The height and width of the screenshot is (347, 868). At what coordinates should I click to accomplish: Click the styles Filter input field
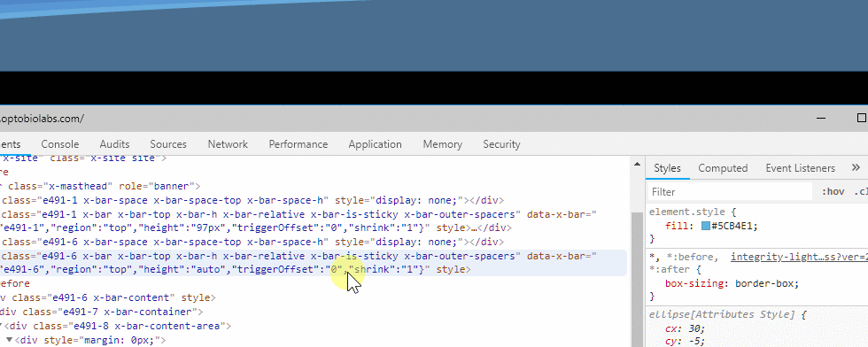tap(730, 192)
